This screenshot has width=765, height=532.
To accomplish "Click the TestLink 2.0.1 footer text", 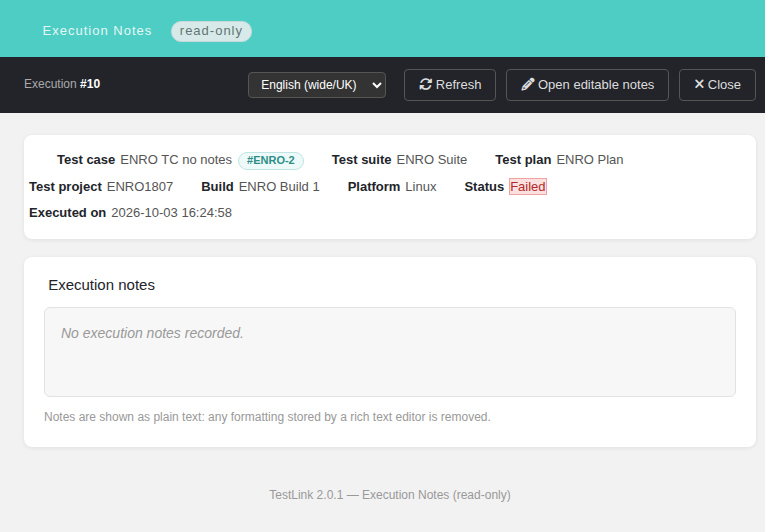I will [x=390, y=495].
